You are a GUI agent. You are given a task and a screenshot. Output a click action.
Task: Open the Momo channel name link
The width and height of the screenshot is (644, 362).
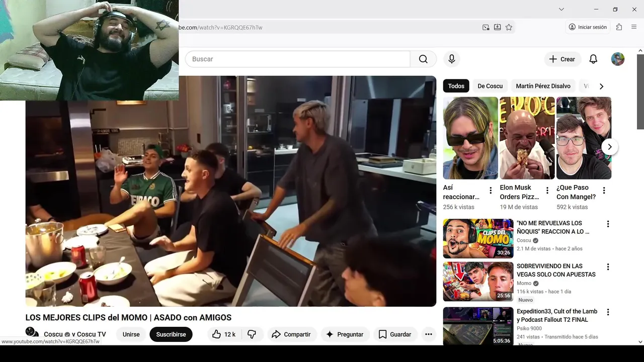click(524, 283)
